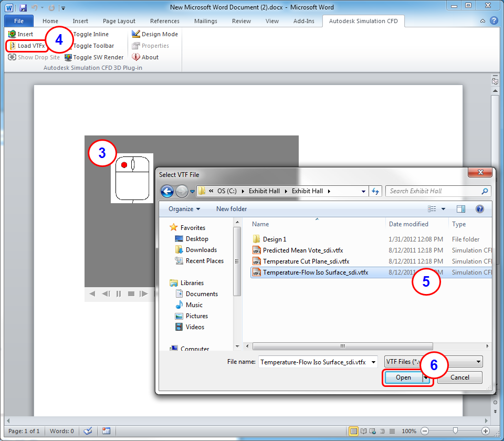Open the Autodesk Simulation CFD tab
Viewport: 504px width, 441px height.
pos(363,21)
